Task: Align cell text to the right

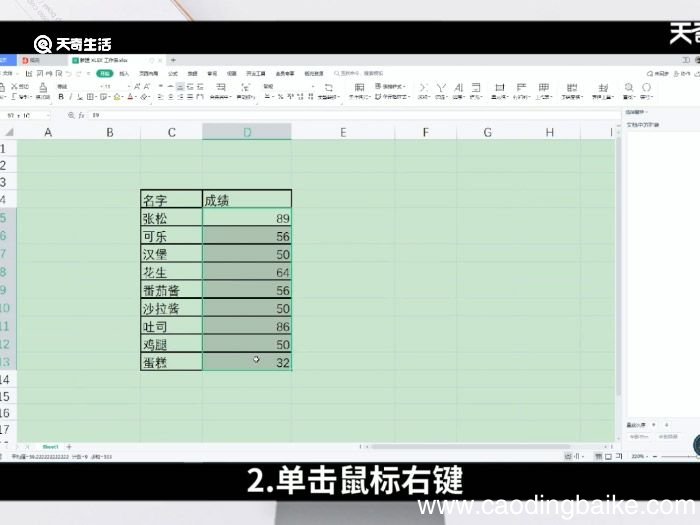Action: tap(180, 96)
